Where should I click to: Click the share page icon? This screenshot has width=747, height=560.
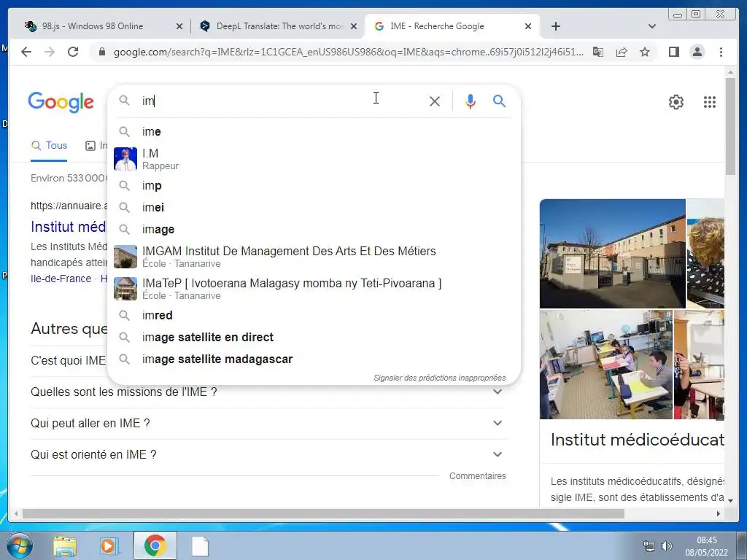622,52
